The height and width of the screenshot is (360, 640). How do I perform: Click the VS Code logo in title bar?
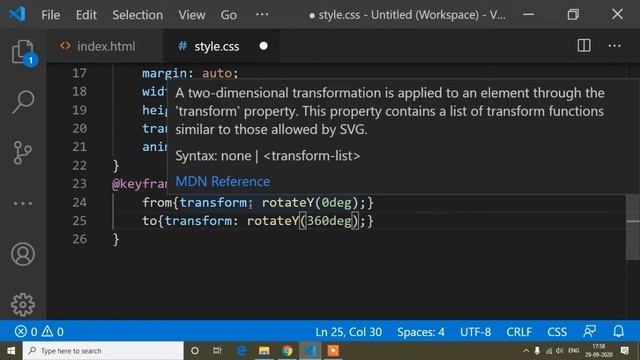[x=17, y=15]
